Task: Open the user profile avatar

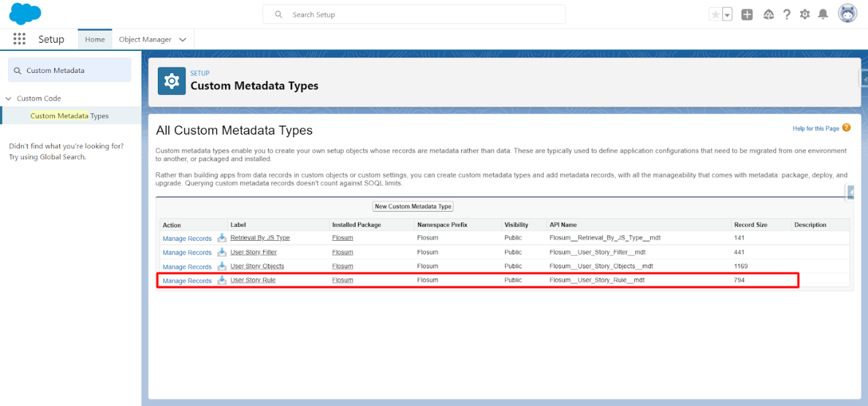Action: 847,13
